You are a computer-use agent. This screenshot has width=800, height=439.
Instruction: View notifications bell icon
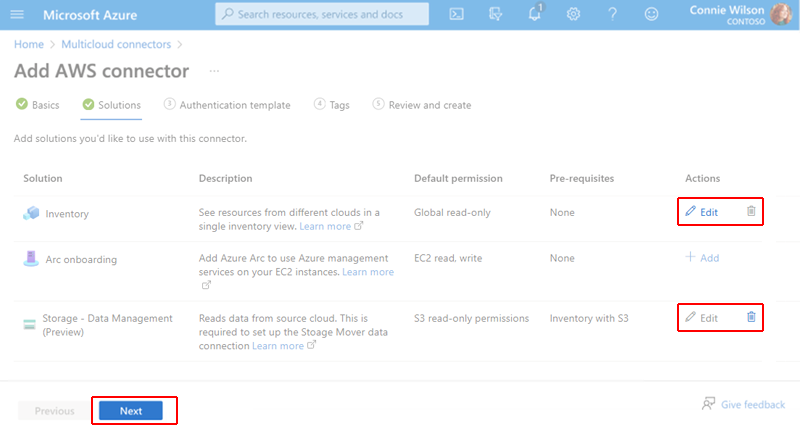point(534,13)
